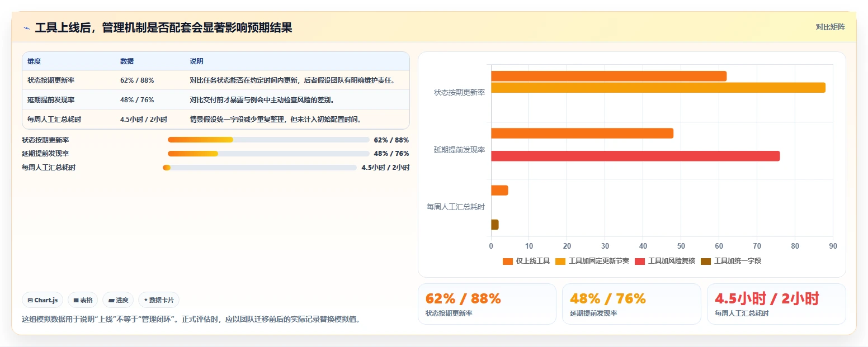Click the yellow 88 bar in the chart
The width and height of the screenshot is (868, 347).
[658, 88]
